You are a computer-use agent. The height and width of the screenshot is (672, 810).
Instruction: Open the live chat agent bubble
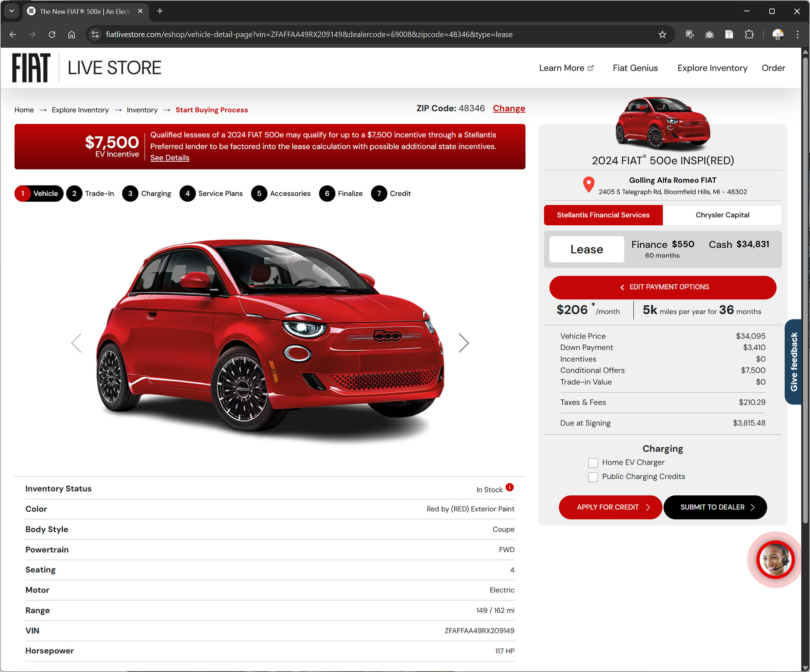click(x=775, y=559)
